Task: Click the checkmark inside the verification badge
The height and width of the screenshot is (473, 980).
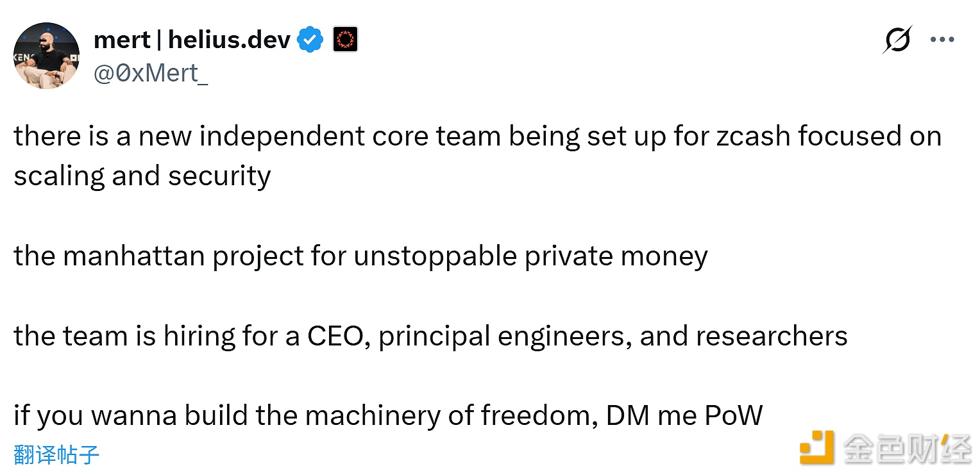Action: pyautogui.click(x=310, y=39)
